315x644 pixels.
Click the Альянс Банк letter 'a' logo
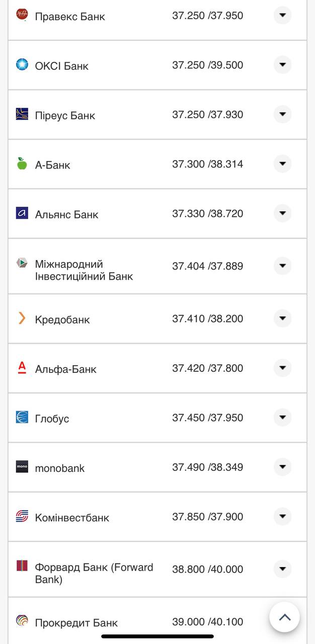[21, 213]
